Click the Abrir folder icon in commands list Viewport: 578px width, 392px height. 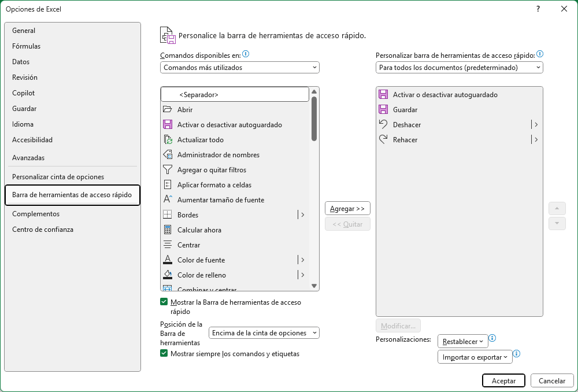coord(168,109)
